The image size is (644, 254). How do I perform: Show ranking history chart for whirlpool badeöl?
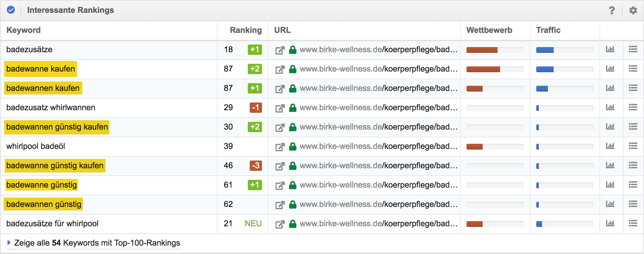(x=610, y=146)
